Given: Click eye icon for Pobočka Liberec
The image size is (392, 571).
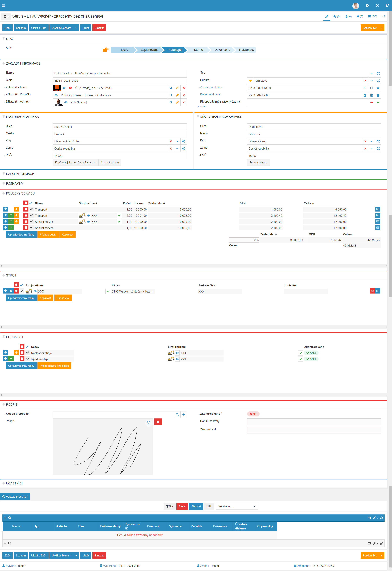Looking at the screenshot, I should click(56, 95).
